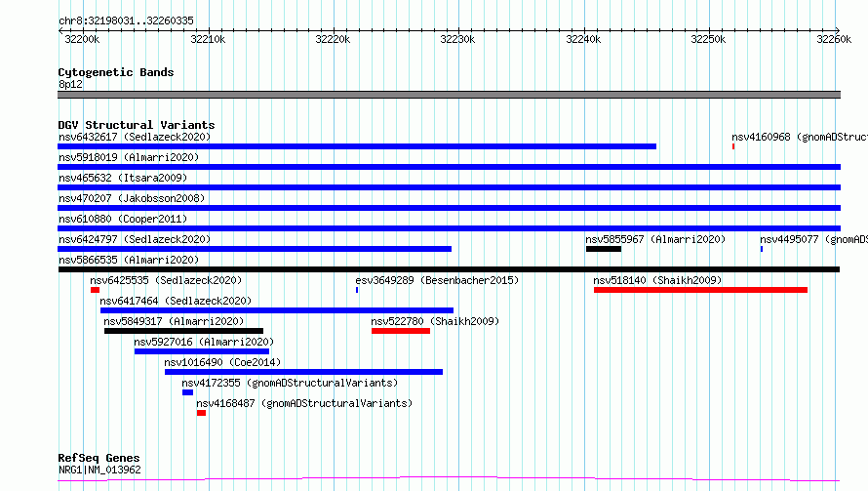Click the 32220k ruler position
The height and width of the screenshot is (491, 868).
[x=333, y=39]
